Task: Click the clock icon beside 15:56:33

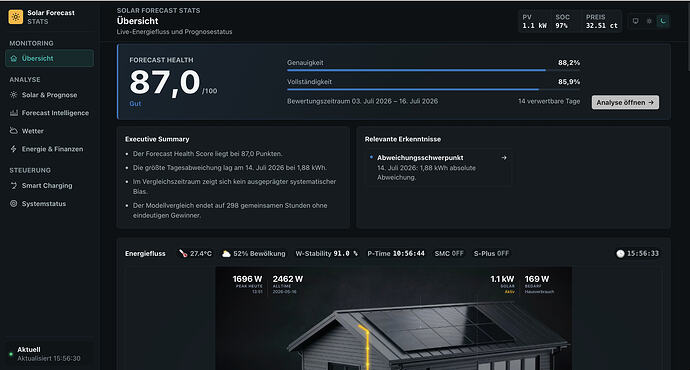Action: click(x=620, y=253)
